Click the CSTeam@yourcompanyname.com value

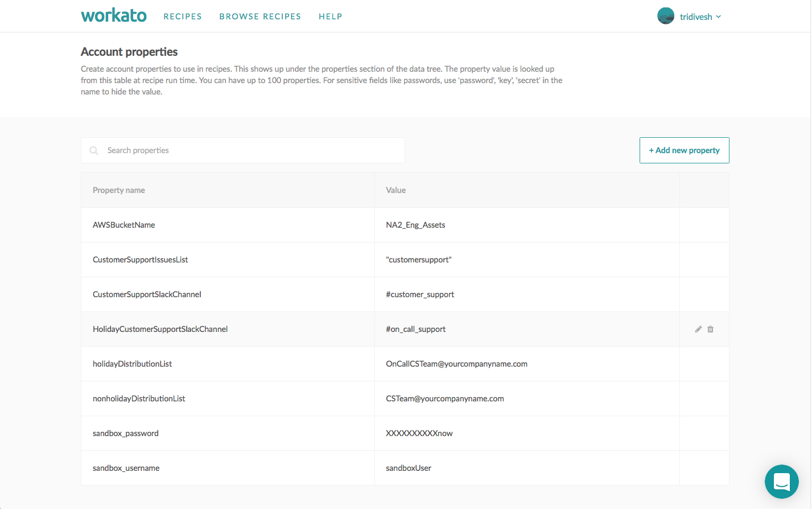[x=444, y=399]
